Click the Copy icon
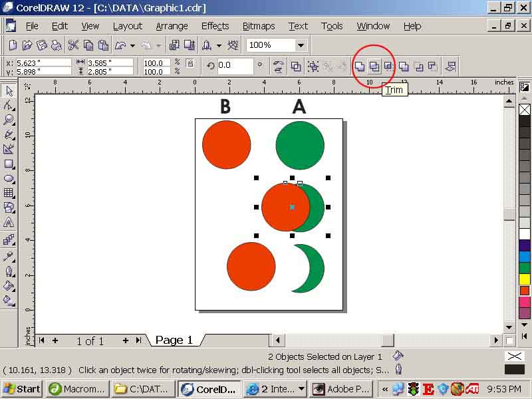Screen dimensions: 532x399 (88, 45)
